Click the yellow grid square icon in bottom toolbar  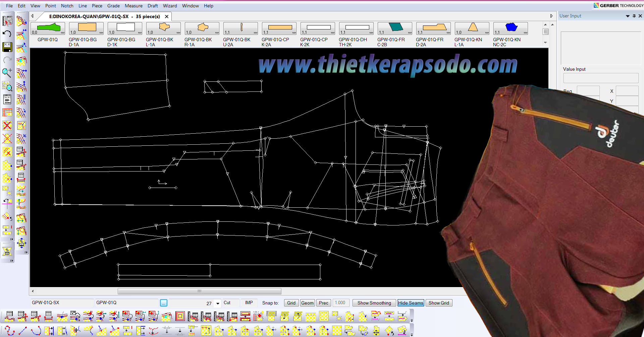pyautogui.click(x=337, y=331)
